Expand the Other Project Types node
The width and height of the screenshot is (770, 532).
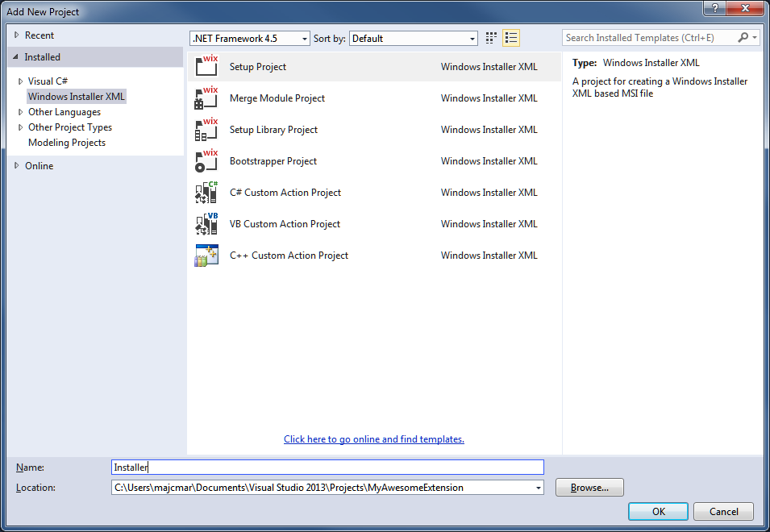(21, 127)
